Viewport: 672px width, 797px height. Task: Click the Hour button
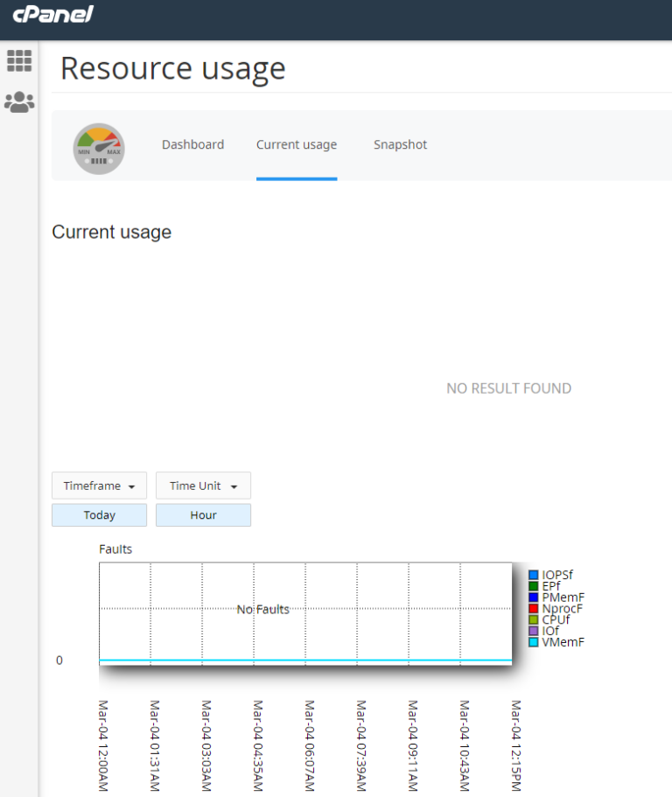[x=203, y=515]
